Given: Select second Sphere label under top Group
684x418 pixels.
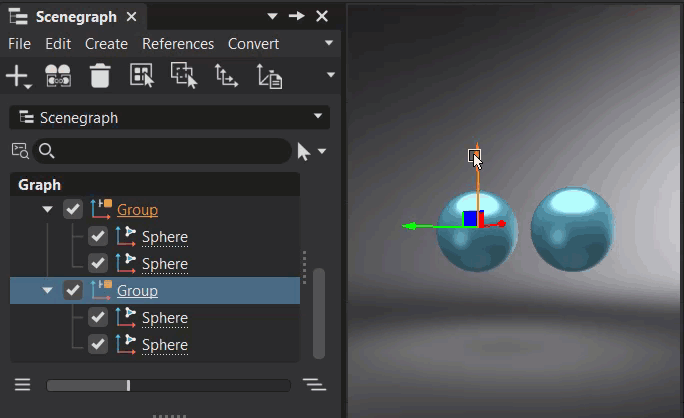Looking at the screenshot, I should (165, 264).
